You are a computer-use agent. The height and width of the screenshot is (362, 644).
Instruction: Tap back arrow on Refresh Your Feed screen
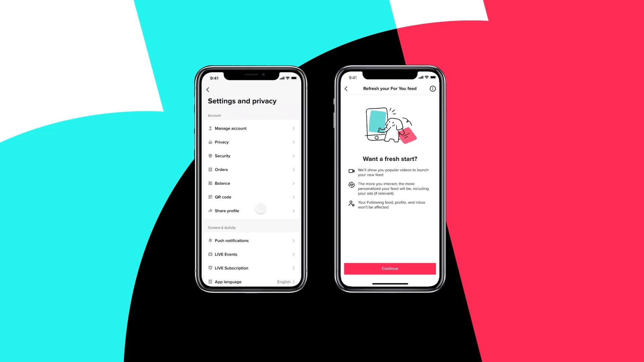point(346,88)
